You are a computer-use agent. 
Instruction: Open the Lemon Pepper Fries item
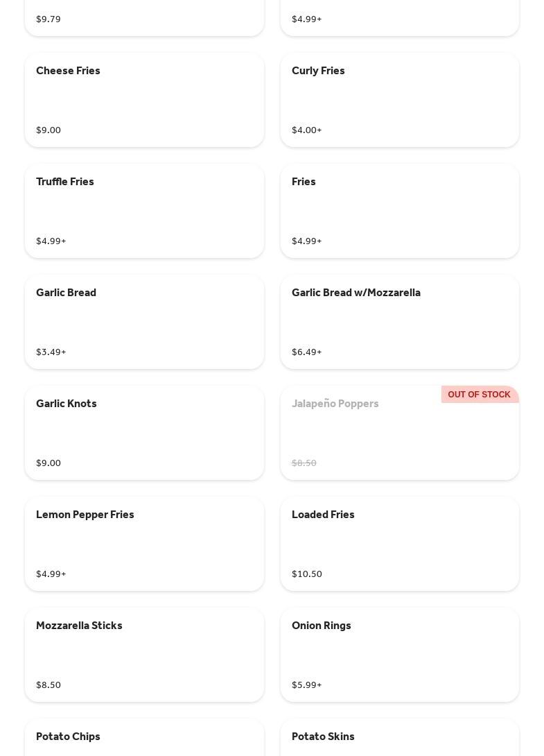[x=144, y=544]
